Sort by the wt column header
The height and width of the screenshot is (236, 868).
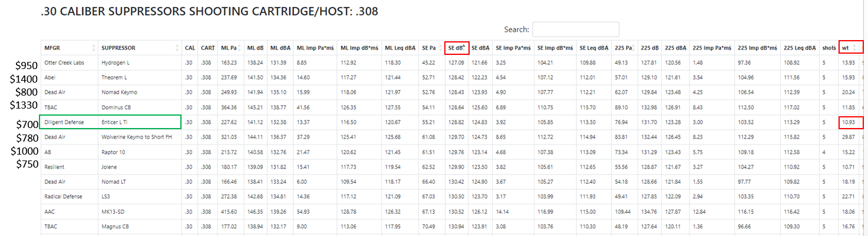point(851,48)
